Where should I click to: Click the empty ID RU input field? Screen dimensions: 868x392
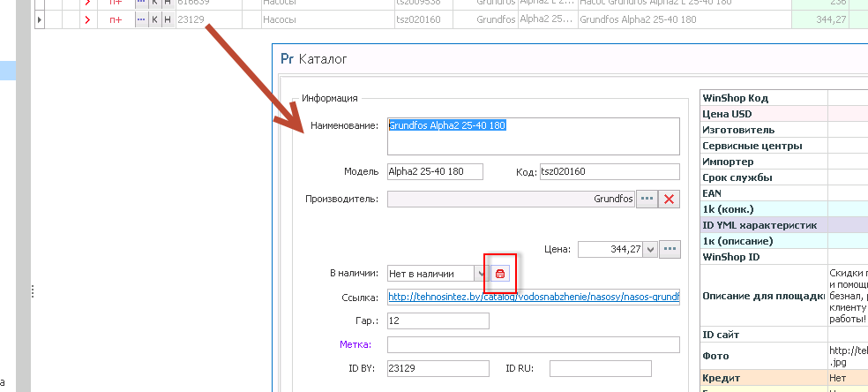pyautogui.click(x=600, y=368)
